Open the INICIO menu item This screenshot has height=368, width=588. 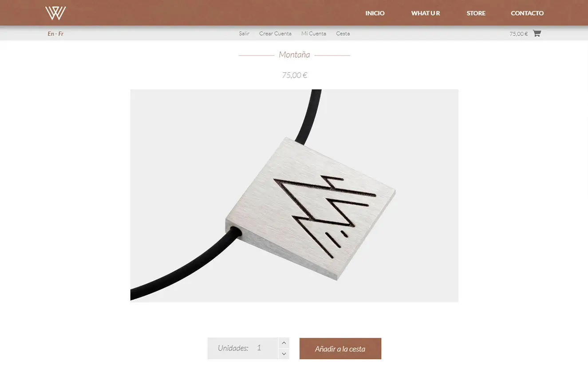375,13
